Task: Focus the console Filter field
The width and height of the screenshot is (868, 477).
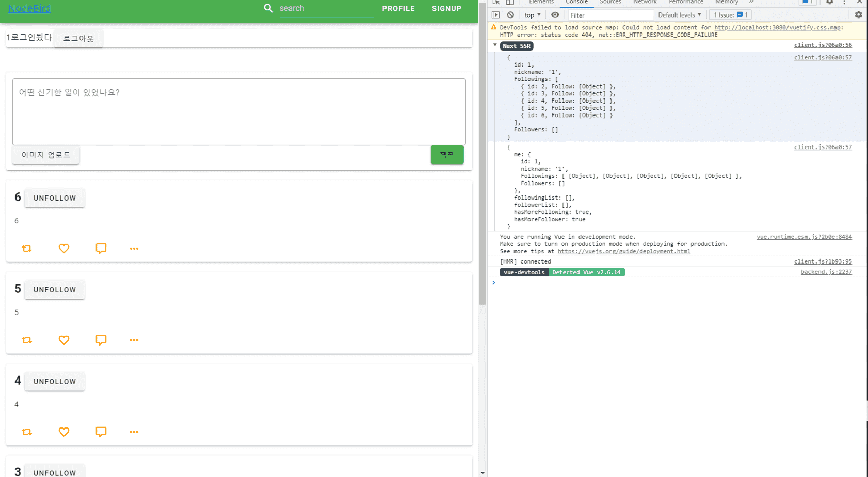Action: point(611,15)
